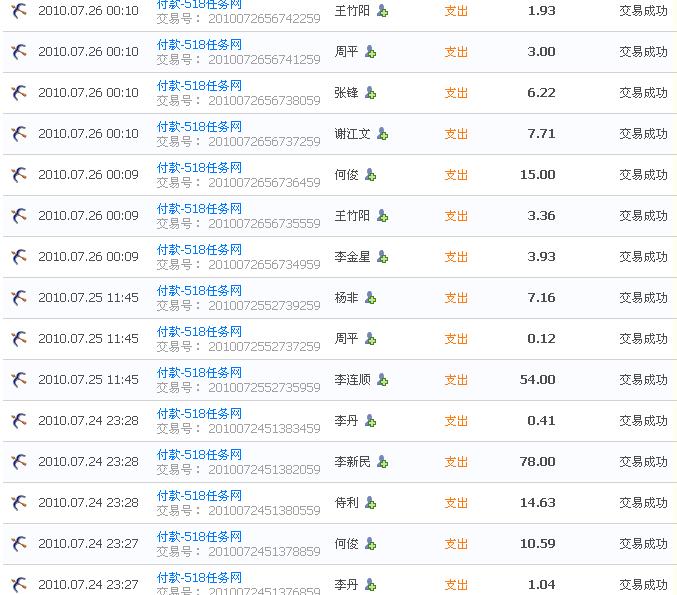Click the row icon for the 6.22 transaction
Screen dimensions: 677x595
point(18,93)
